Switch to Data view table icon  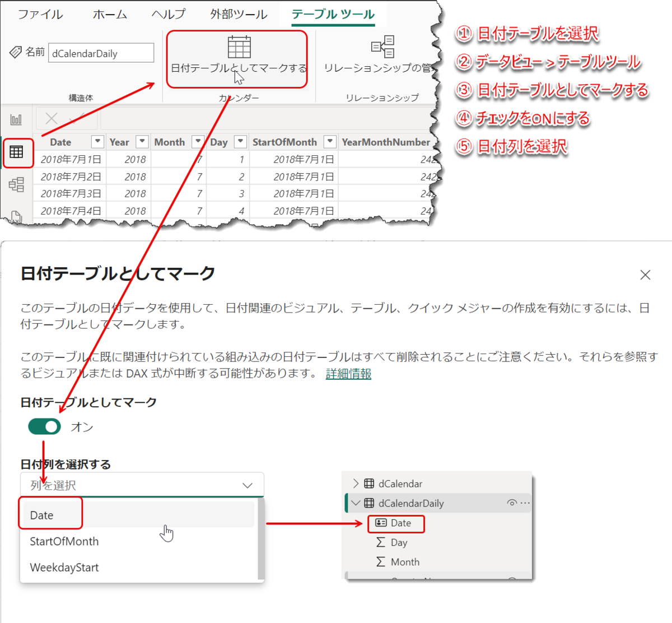(16, 152)
